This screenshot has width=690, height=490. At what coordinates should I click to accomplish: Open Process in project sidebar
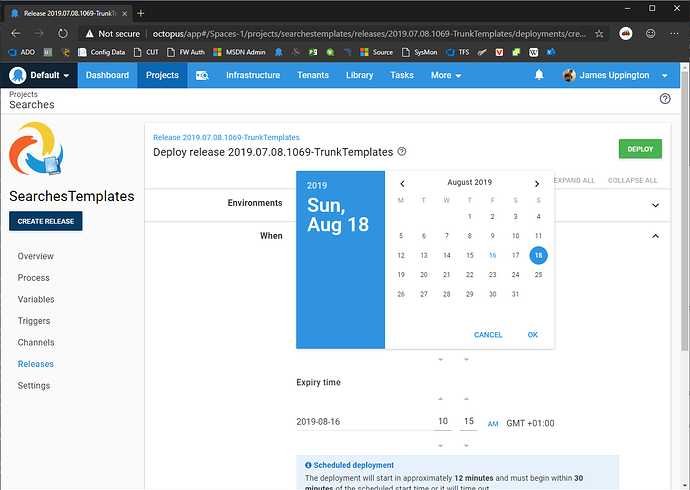(x=33, y=278)
